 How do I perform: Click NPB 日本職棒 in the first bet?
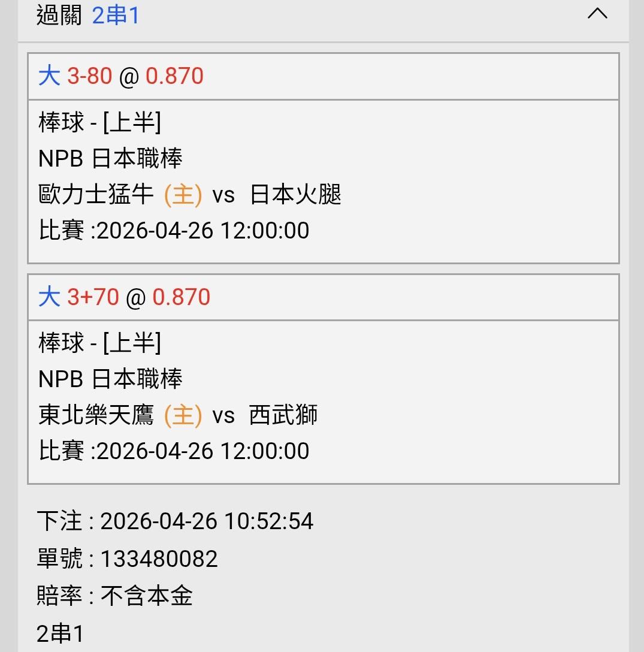[x=110, y=159]
